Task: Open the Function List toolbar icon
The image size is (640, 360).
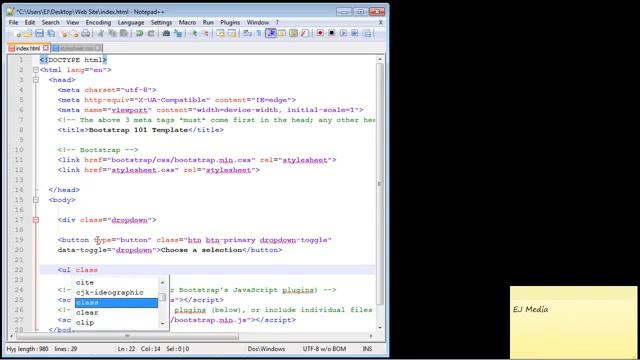Action: (304, 33)
